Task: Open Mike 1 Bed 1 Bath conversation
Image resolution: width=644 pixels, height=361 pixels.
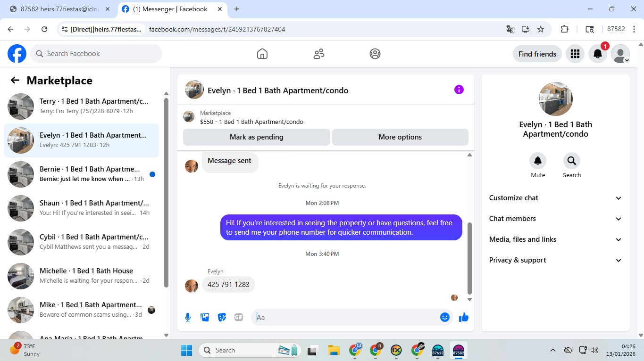Action: click(x=81, y=310)
